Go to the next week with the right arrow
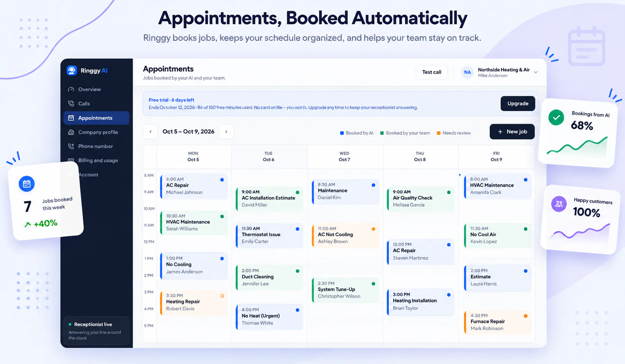 click(226, 132)
